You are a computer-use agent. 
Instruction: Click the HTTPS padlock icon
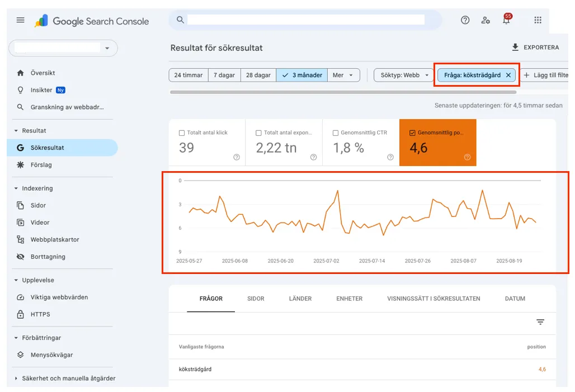tap(21, 314)
